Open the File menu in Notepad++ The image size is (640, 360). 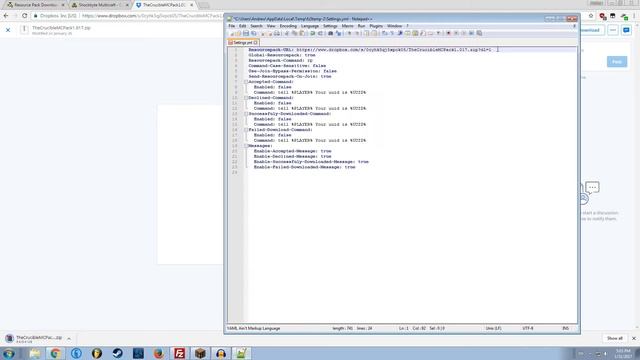click(231, 26)
